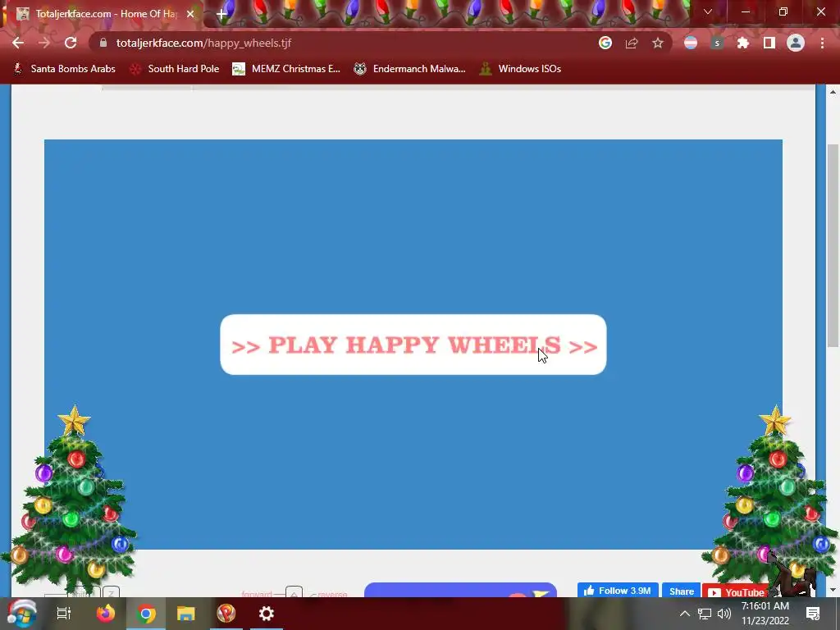Open a new browser tab
This screenshot has height=630, width=840.
click(221, 14)
